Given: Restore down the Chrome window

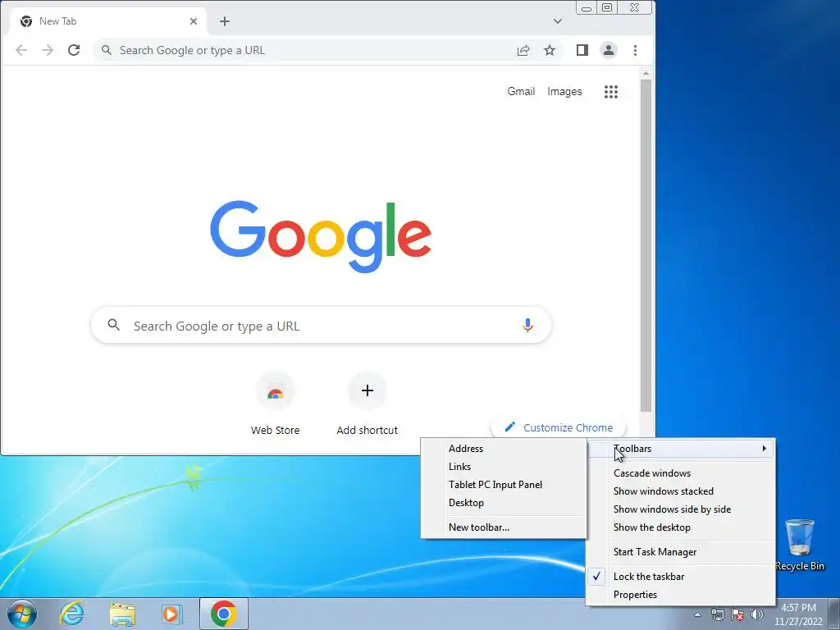Looking at the screenshot, I should pyautogui.click(x=608, y=8).
